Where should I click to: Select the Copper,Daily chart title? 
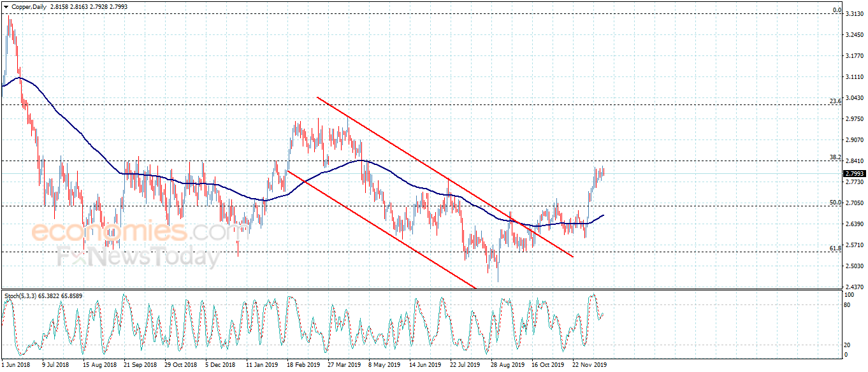click(28, 6)
